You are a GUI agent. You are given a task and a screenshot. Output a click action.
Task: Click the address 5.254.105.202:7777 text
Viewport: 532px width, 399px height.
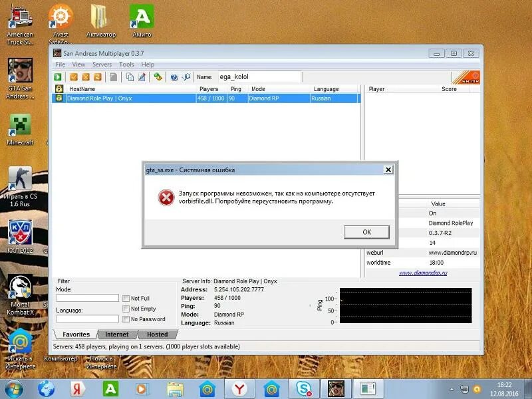(239, 289)
